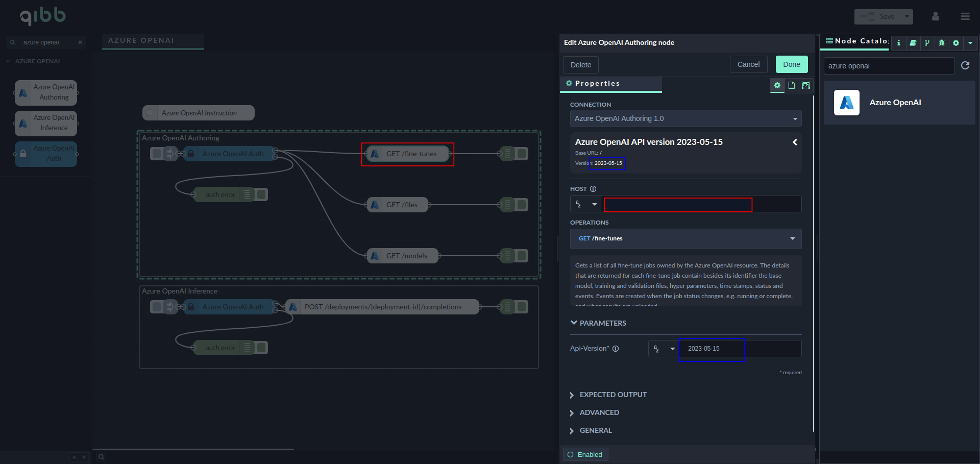Expand the Advanced section
This screenshot has width=980, height=464.
pos(599,412)
